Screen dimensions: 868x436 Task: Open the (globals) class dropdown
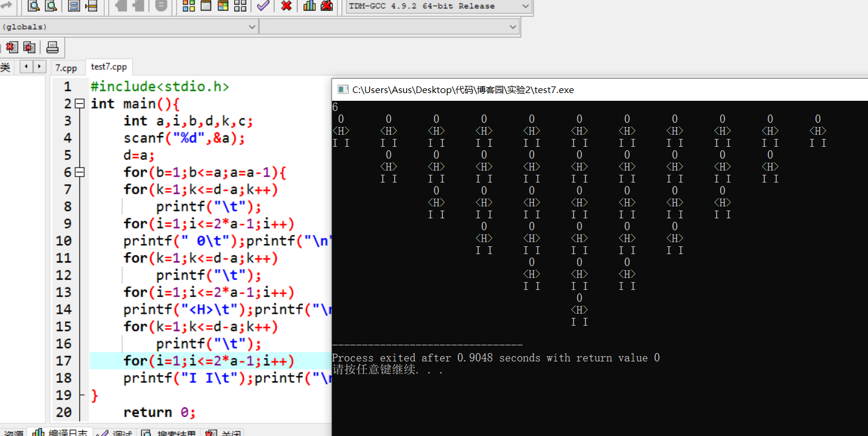click(x=129, y=27)
